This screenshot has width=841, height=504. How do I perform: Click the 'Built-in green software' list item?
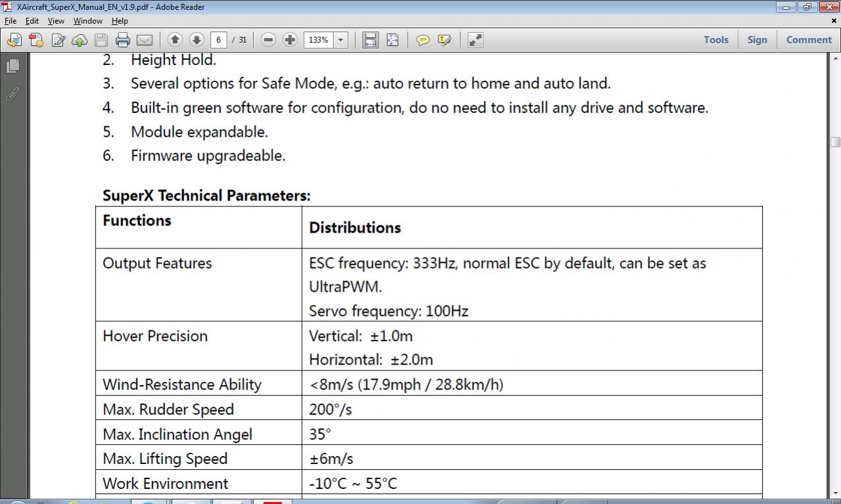[x=420, y=108]
